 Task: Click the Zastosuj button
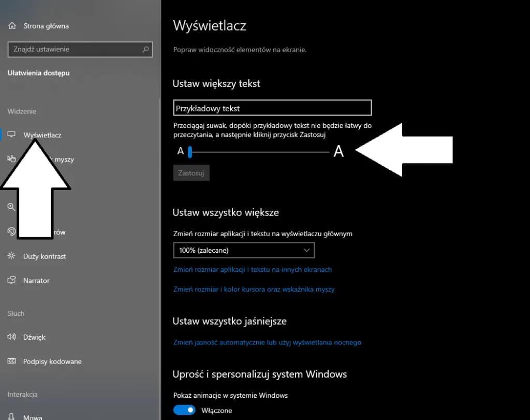pos(191,173)
